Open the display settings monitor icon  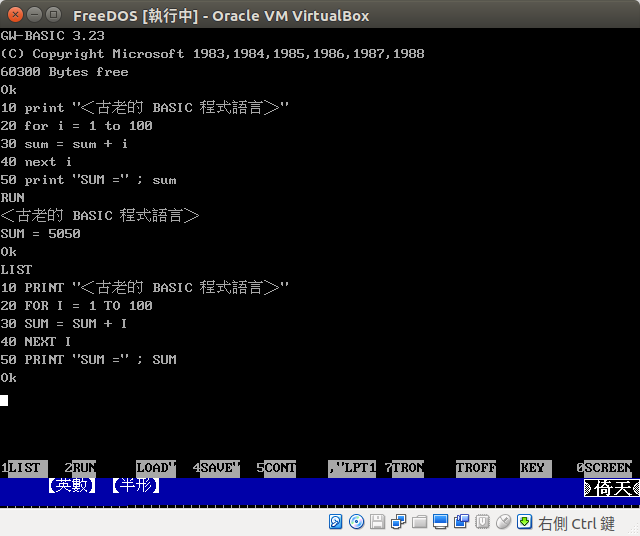(x=441, y=522)
